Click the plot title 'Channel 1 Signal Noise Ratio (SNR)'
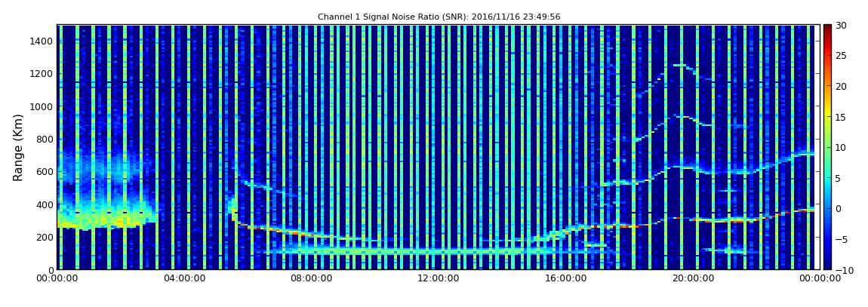The height and width of the screenshot is (307, 868). coord(439,17)
